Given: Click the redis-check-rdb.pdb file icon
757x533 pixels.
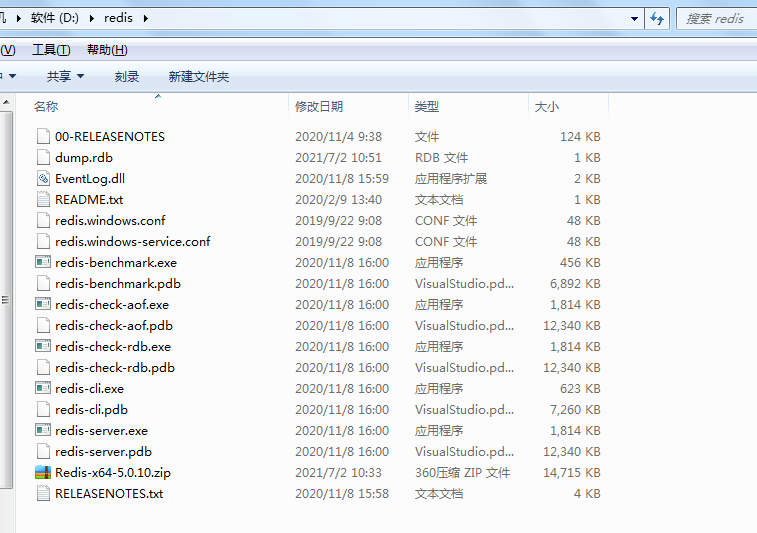Looking at the screenshot, I should click(x=43, y=367).
